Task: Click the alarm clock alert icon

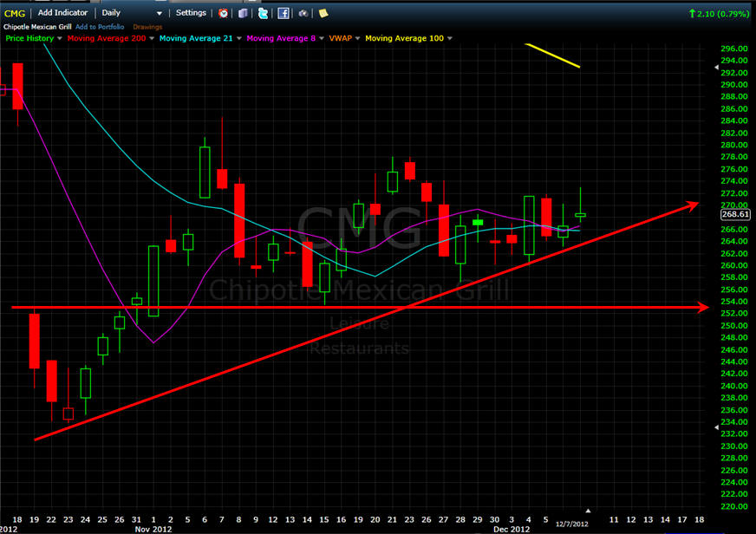Action: coord(224,13)
